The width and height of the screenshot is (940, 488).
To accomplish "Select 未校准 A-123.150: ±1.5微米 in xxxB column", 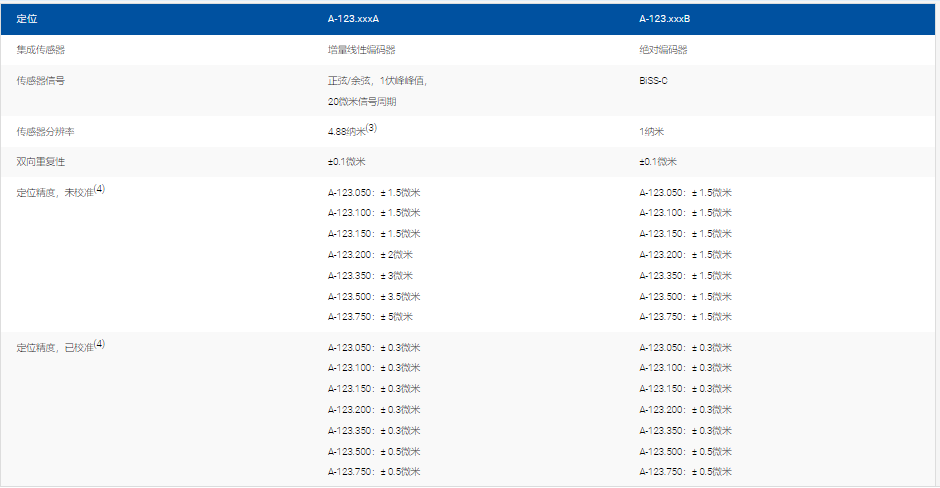I will click(685, 234).
